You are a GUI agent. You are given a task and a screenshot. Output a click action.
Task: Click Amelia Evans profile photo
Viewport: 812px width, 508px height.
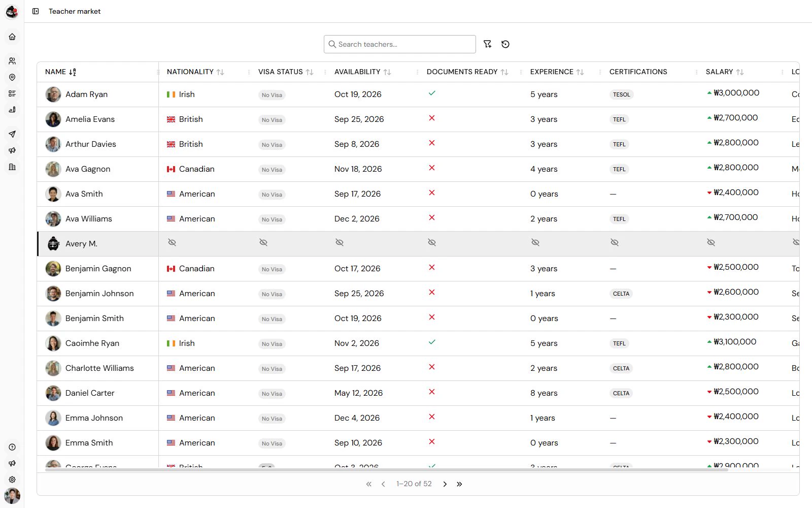[x=53, y=119]
